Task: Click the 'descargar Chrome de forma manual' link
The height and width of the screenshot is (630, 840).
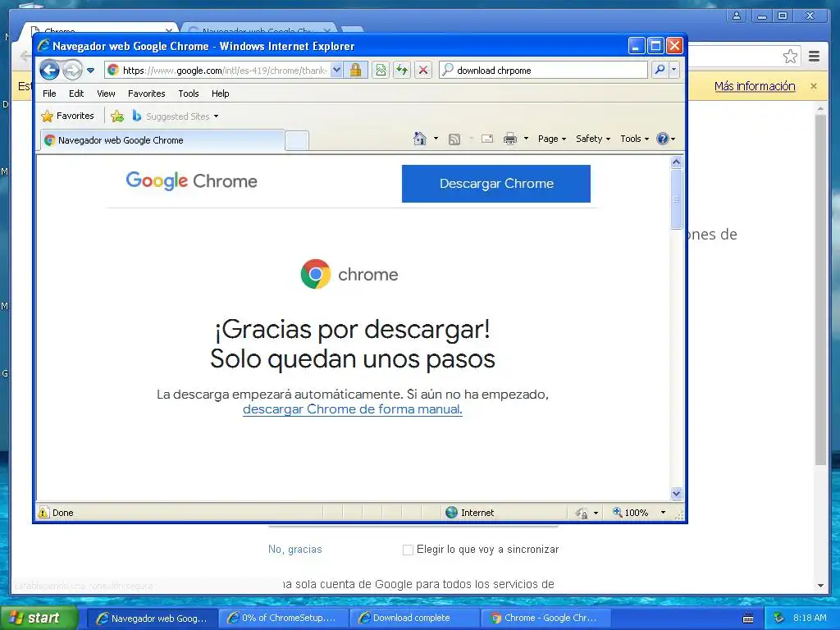Action: pos(353,409)
